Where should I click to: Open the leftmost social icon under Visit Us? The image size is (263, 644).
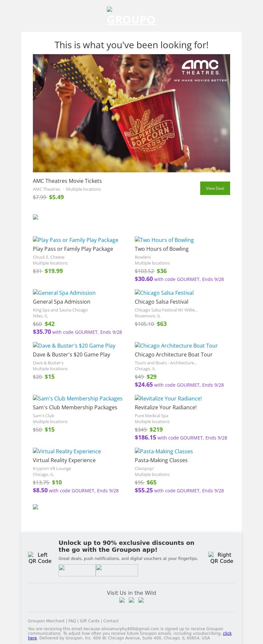122,600
